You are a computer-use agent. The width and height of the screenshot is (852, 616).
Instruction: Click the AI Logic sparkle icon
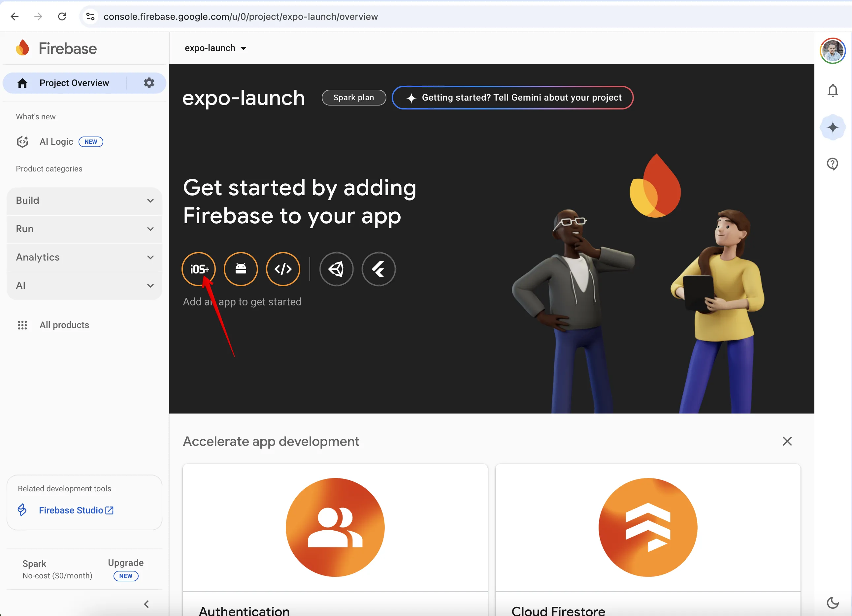tap(22, 141)
